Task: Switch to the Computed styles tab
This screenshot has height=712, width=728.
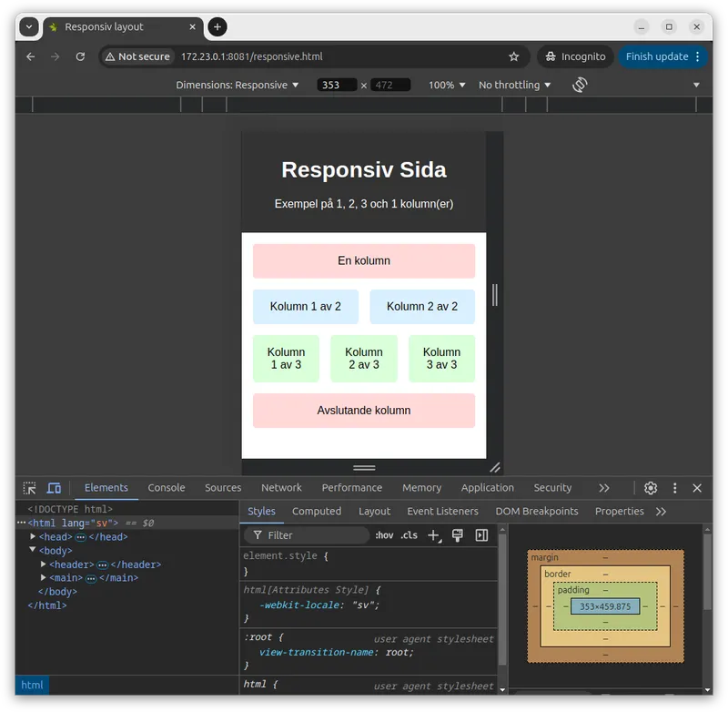Action: click(x=317, y=512)
